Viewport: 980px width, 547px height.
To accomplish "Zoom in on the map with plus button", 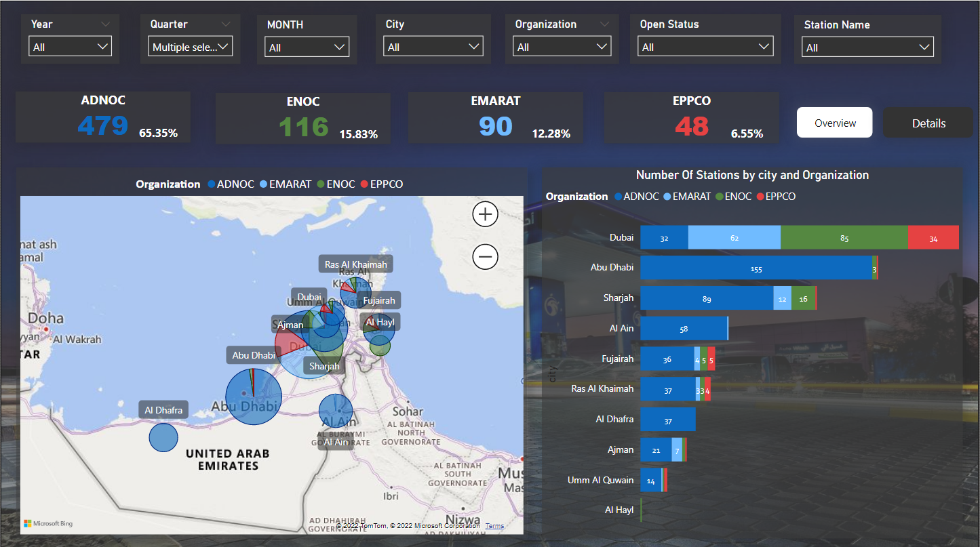I will coord(485,215).
